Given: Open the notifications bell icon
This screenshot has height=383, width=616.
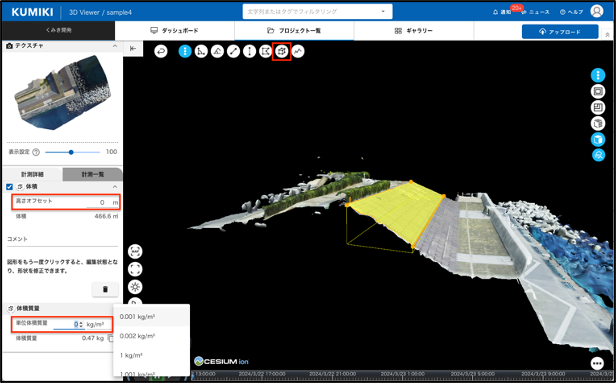Looking at the screenshot, I should 495,12.
